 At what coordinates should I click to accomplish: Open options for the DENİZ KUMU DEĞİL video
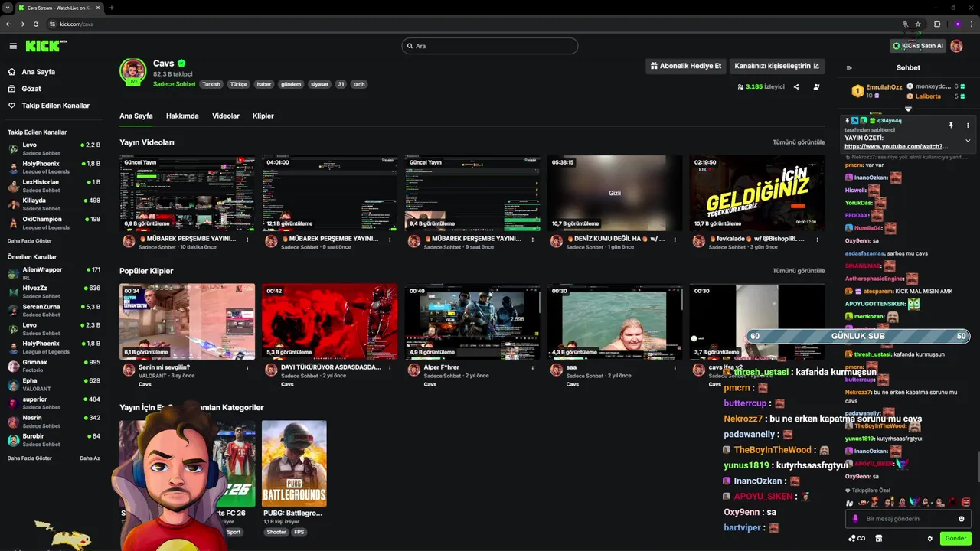tap(675, 240)
